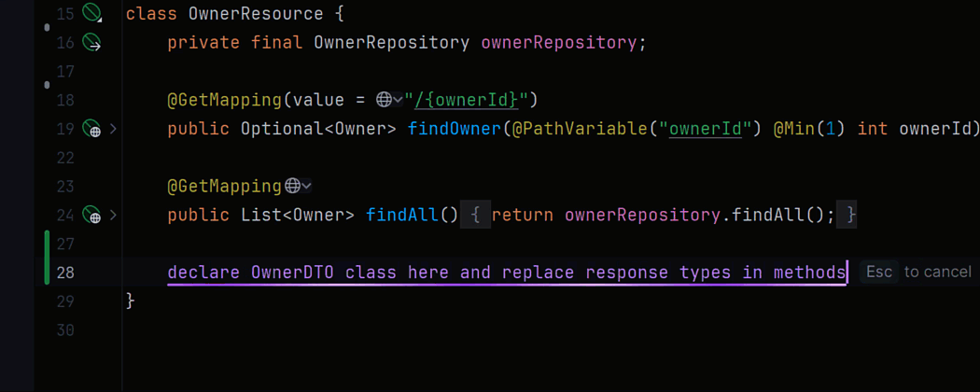Click the OwnerRepository type on line 16
The width and height of the screenshot is (980, 392).
point(391,42)
